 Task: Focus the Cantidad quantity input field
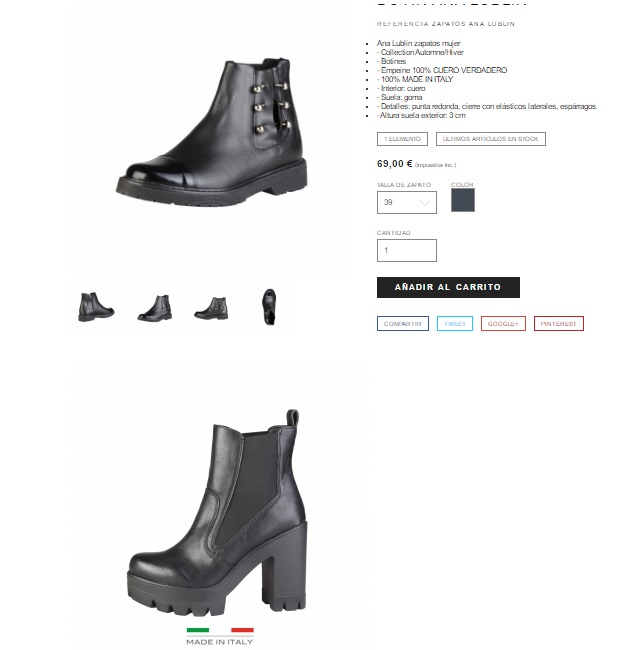point(406,250)
